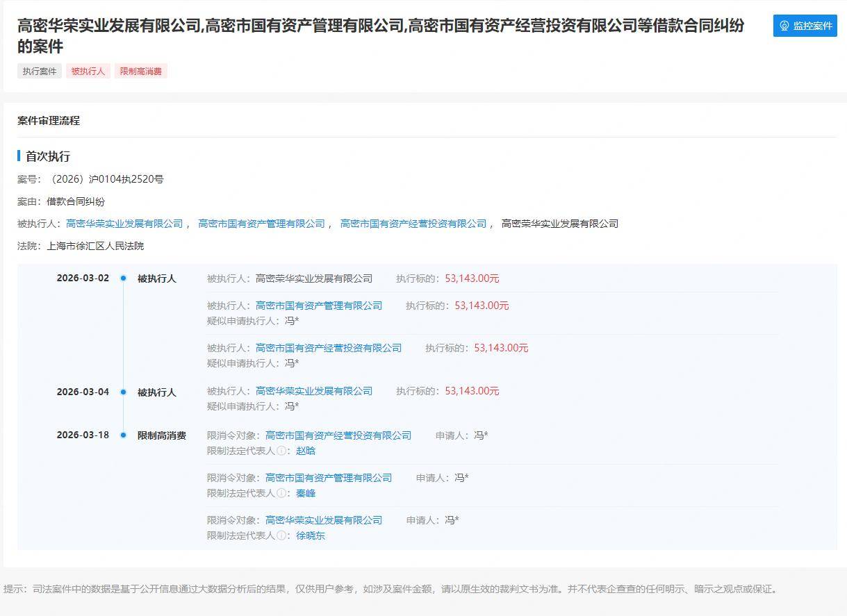Click the gray 执行案件 tag
The image size is (847, 616).
[x=40, y=71]
